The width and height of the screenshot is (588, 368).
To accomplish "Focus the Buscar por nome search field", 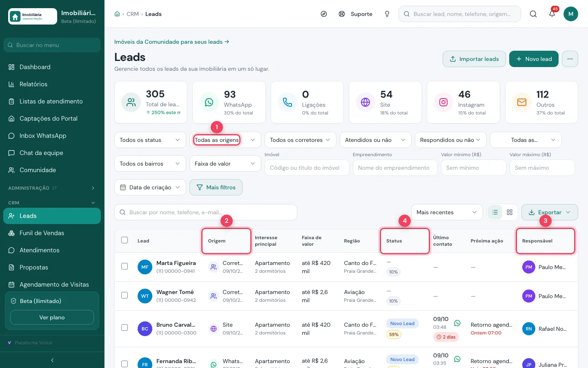I will pos(206,212).
